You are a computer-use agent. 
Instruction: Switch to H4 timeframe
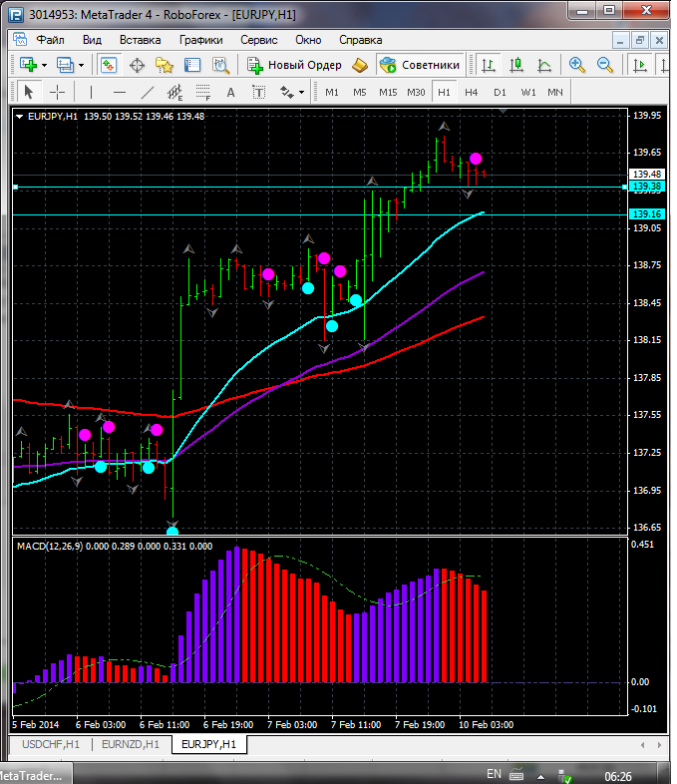pyautogui.click(x=472, y=92)
